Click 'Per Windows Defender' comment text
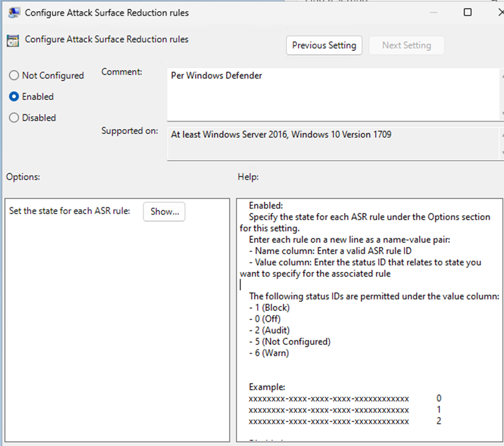The width and height of the screenshot is (504, 446). point(216,76)
